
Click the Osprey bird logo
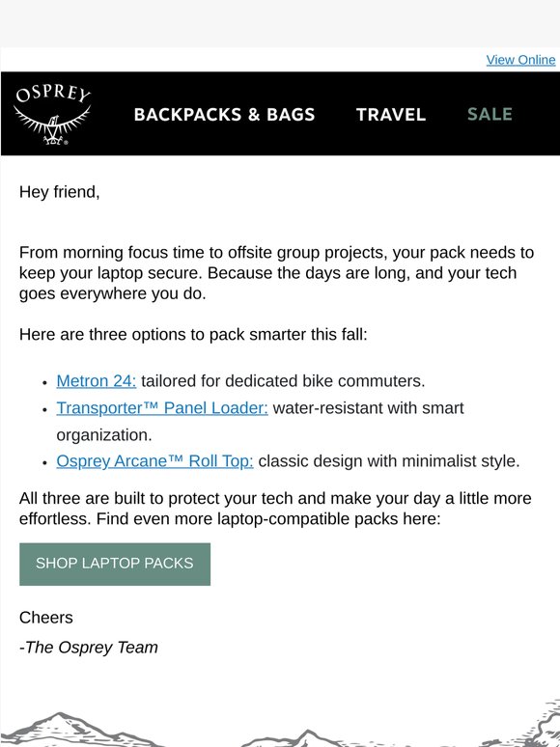click(x=52, y=114)
